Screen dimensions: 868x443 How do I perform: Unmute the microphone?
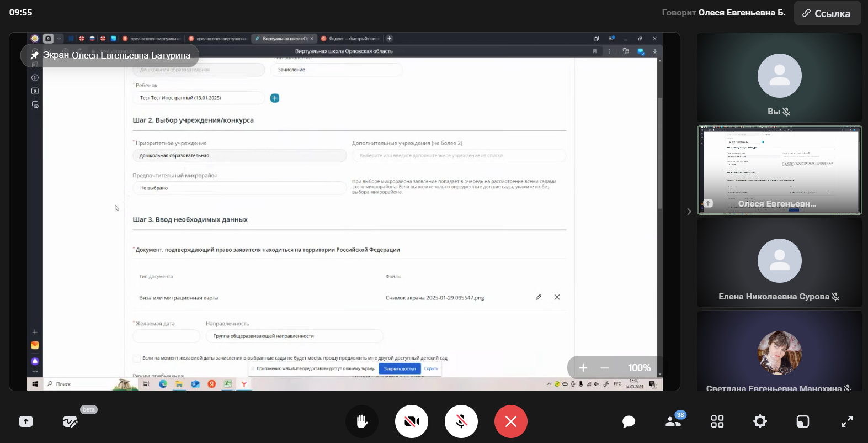461,421
